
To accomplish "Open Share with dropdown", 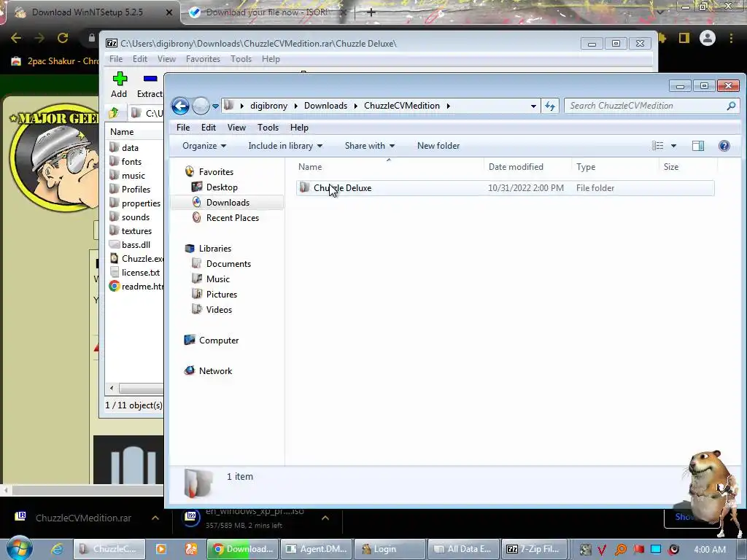I will pos(369,146).
